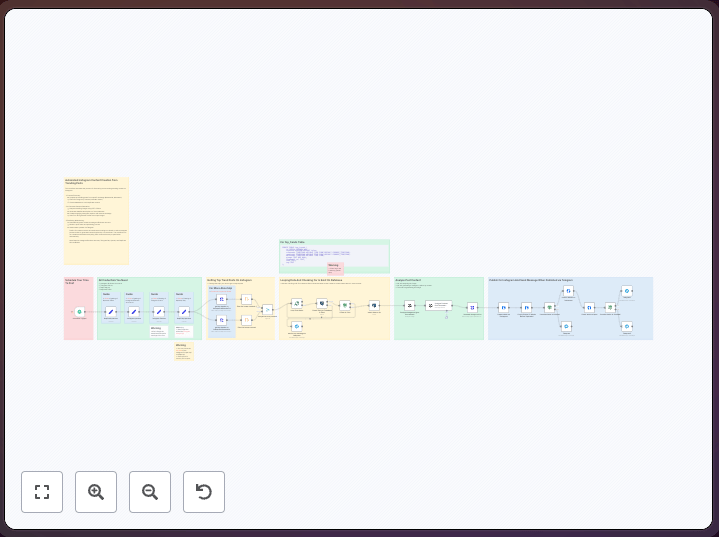The height and width of the screenshot is (537, 719).
Task: Open the upper blue scraper node in yellow section
Action: [x=221, y=299]
